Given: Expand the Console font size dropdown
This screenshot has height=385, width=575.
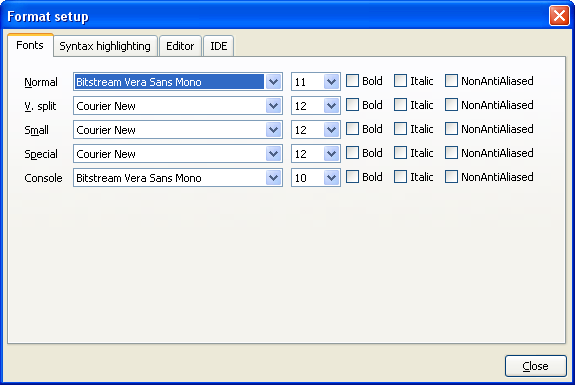Looking at the screenshot, I should 332,178.
